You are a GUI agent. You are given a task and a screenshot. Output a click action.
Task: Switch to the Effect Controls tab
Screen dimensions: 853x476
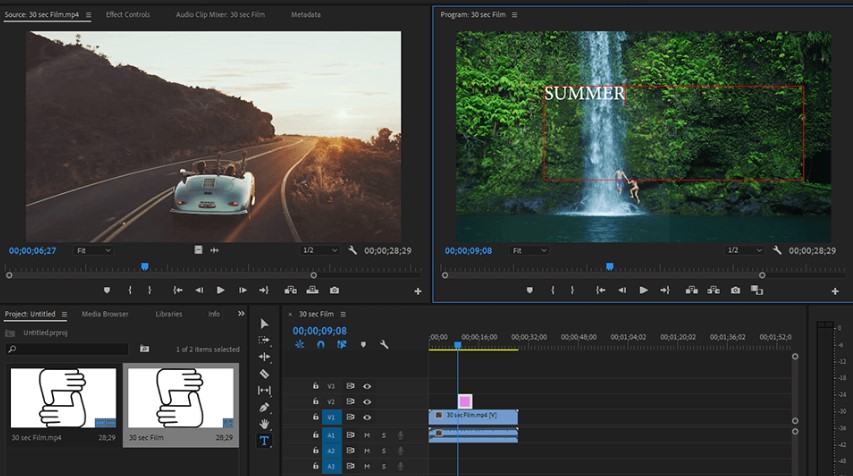128,15
